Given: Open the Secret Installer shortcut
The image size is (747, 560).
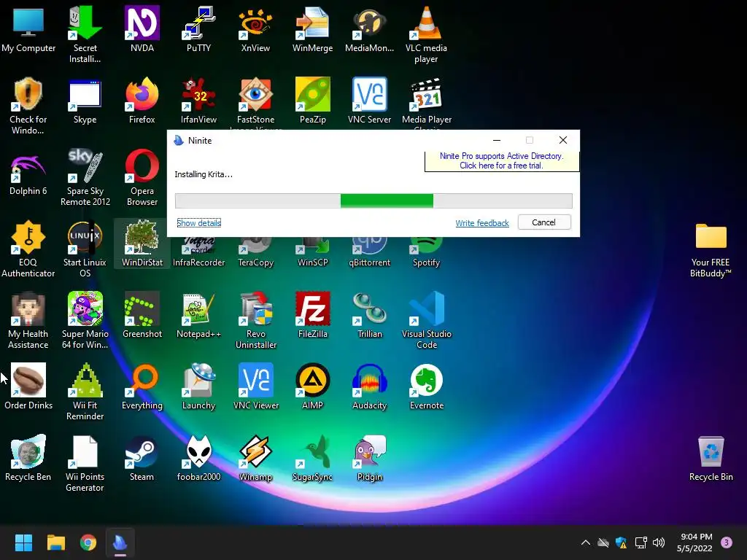Looking at the screenshot, I should 85,35.
